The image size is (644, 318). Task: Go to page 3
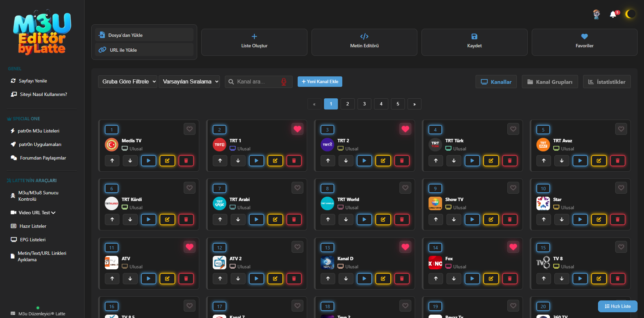364,104
